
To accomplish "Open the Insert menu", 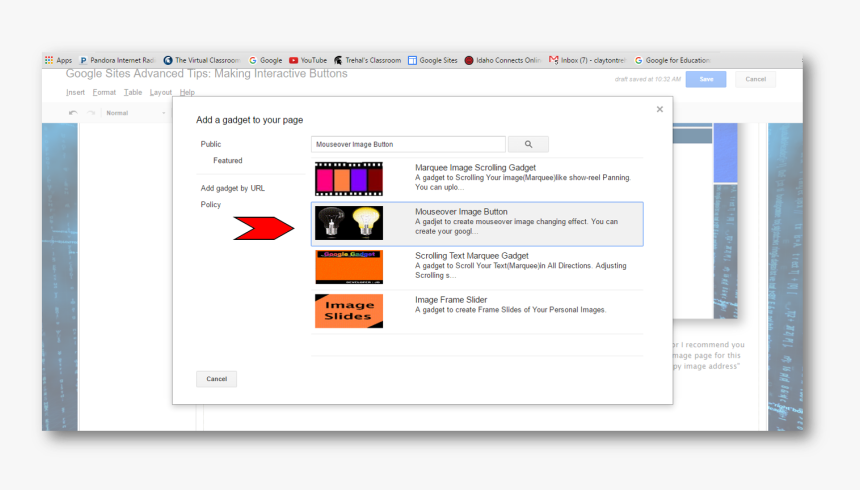I will click(75, 92).
